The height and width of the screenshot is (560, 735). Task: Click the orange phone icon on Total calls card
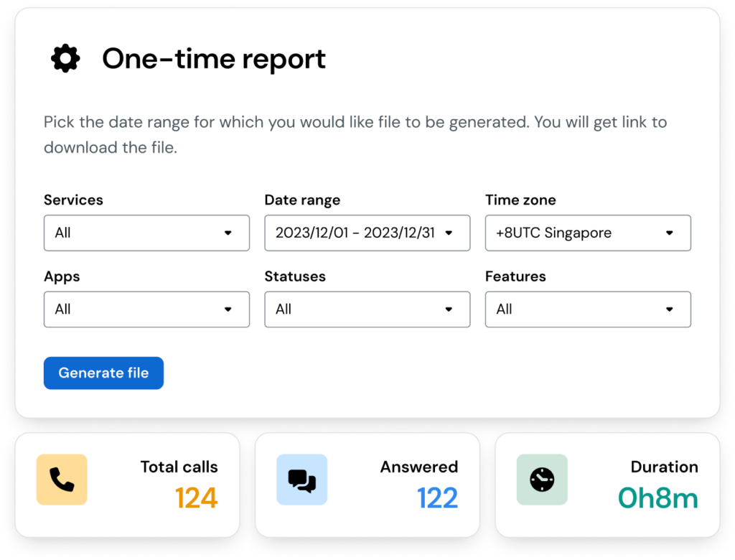tap(61, 479)
